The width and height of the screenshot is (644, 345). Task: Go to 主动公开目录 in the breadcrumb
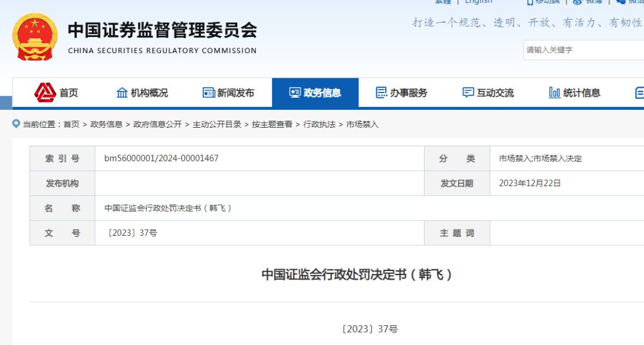point(217,124)
